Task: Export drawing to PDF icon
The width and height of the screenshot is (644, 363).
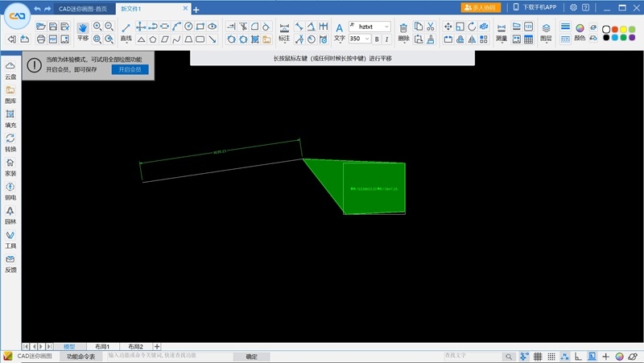Action: tap(53, 39)
